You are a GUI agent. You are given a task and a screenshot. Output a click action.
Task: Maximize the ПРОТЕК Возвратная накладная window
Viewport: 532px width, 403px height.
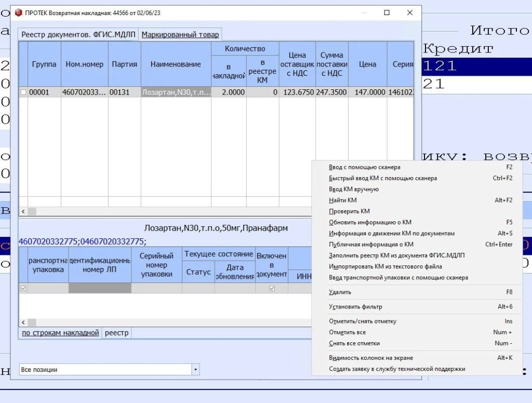click(x=387, y=12)
